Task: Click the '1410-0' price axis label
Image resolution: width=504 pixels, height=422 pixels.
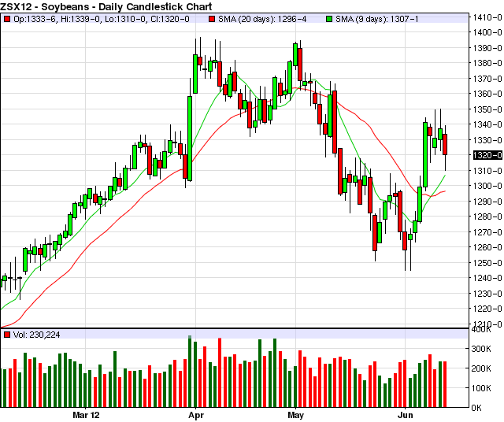Action: (487, 17)
